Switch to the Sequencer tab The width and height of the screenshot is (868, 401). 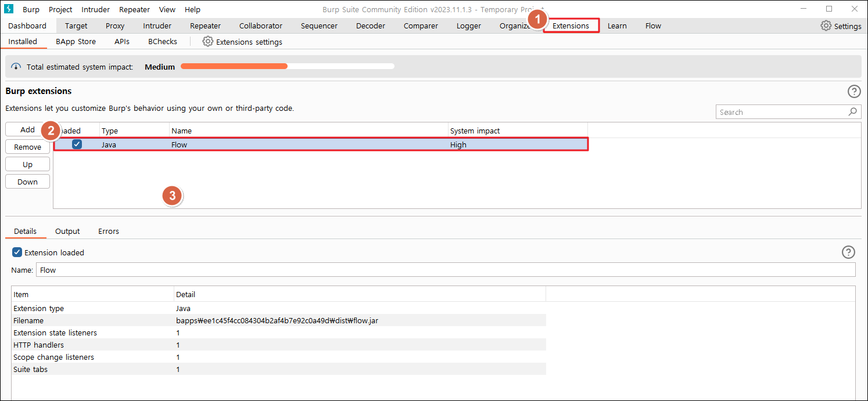(319, 26)
